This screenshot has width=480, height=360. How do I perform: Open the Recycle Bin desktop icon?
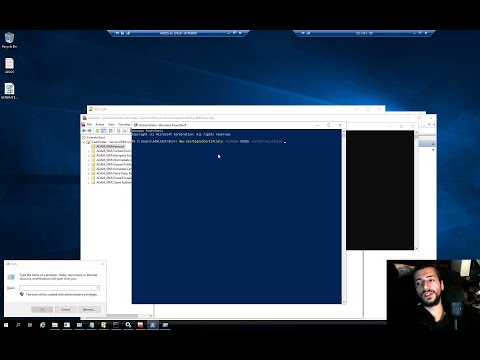[9, 40]
